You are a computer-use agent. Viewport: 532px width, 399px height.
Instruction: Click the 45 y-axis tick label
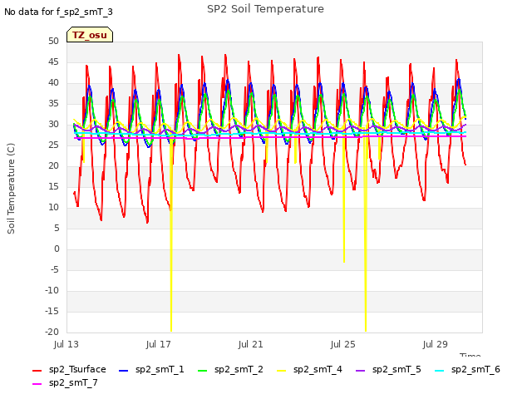point(53,62)
